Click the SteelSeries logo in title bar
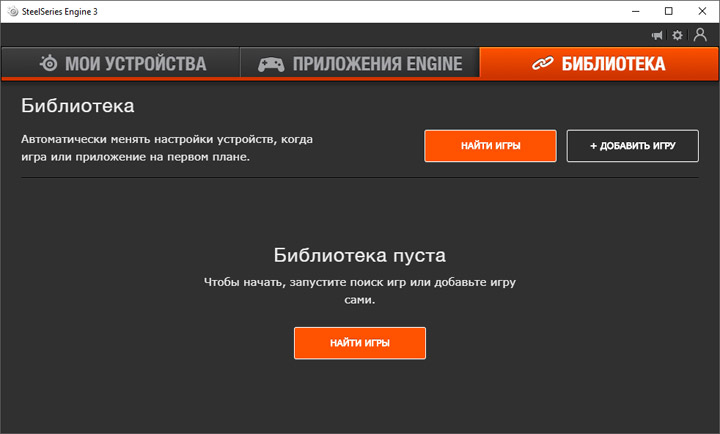 tap(13, 11)
